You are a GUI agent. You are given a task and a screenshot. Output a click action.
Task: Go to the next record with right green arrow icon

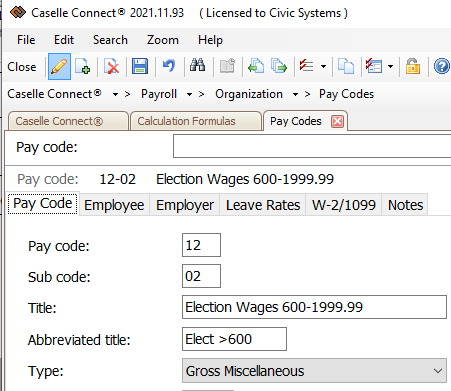pos(279,66)
